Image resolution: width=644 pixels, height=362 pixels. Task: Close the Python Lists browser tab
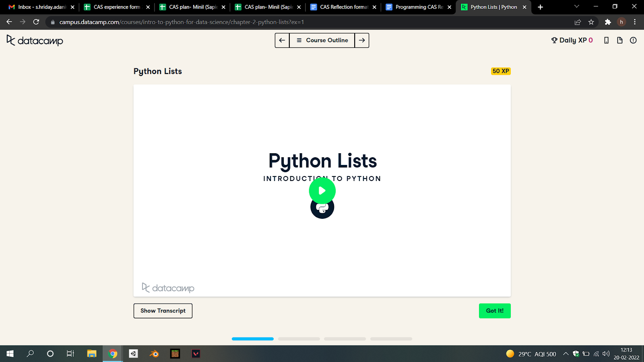[x=524, y=7]
